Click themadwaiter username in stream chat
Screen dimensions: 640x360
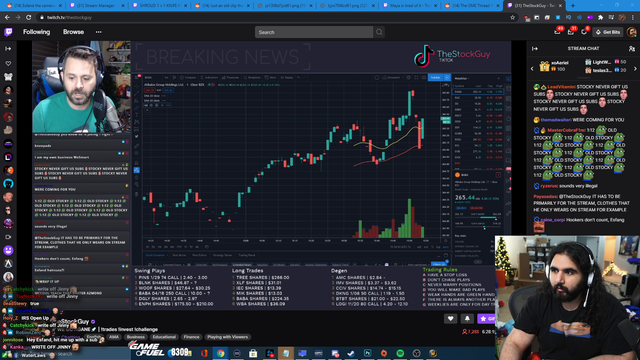(556, 120)
